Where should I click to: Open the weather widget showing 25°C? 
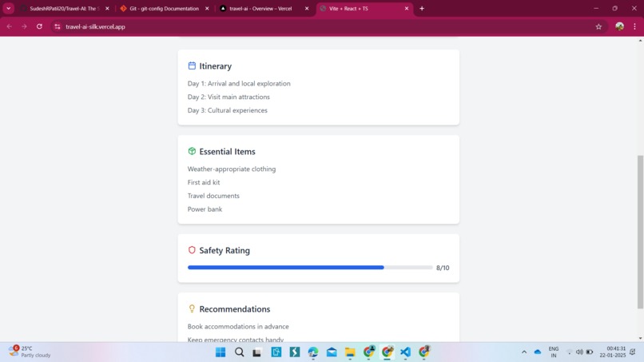[30, 352]
